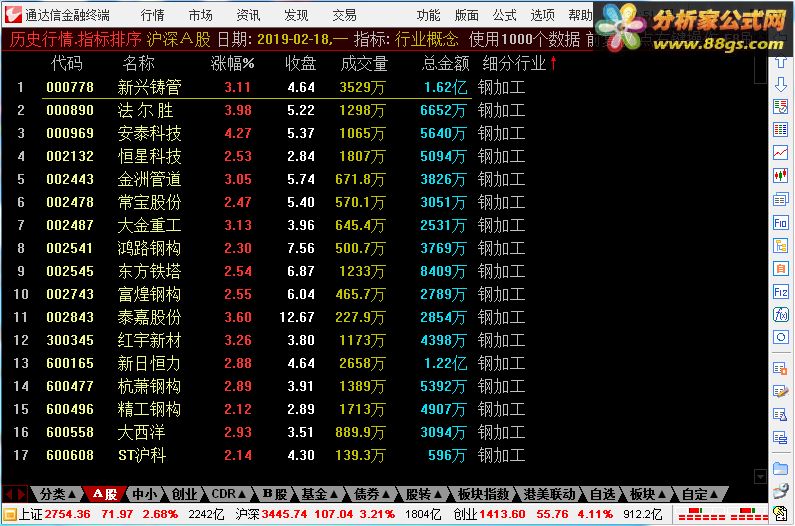This screenshot has width=795, height=526.
Task: Open the 公式 menu
Action: click(504, 15)
